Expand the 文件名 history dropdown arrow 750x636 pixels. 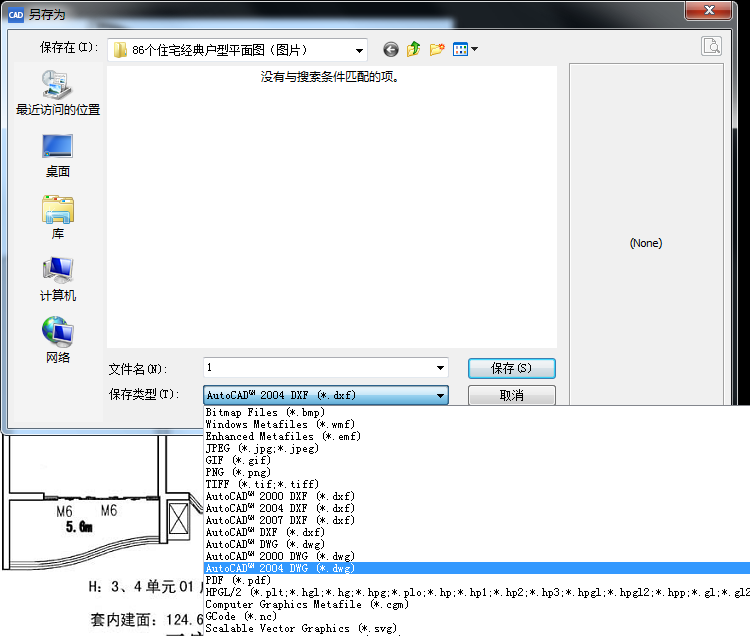point(440,368)
